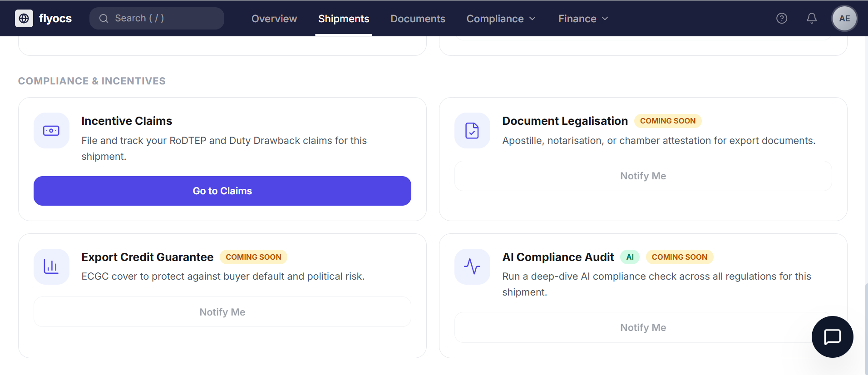Click the magnifier icon in search box
The image size is (868, 375).
point(104,18)
